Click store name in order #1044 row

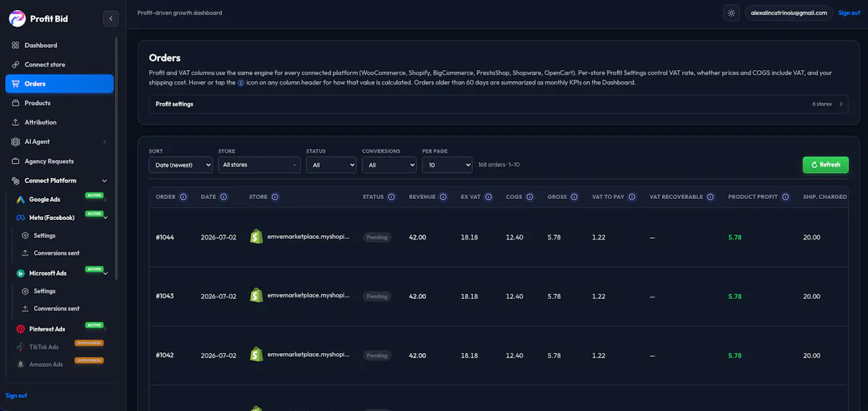(308, 237)
